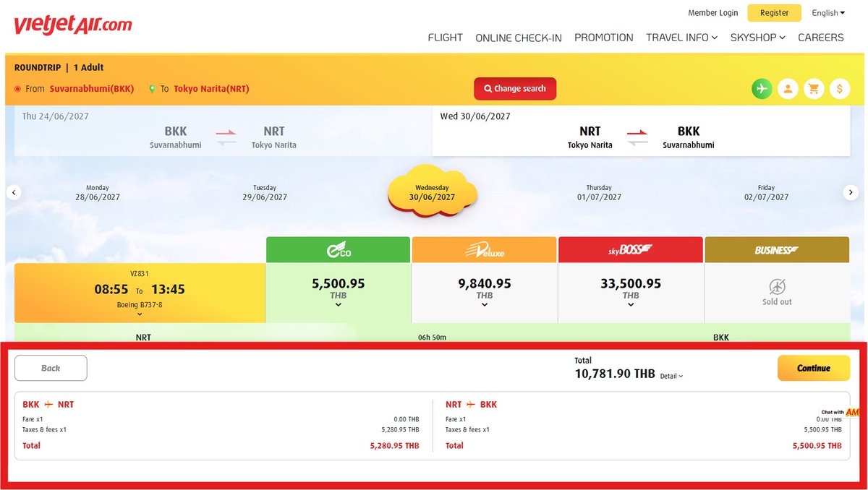Expand the TRAVEL INFO menu
Viewport: 868px width, 490px height.
pos(681,38)
